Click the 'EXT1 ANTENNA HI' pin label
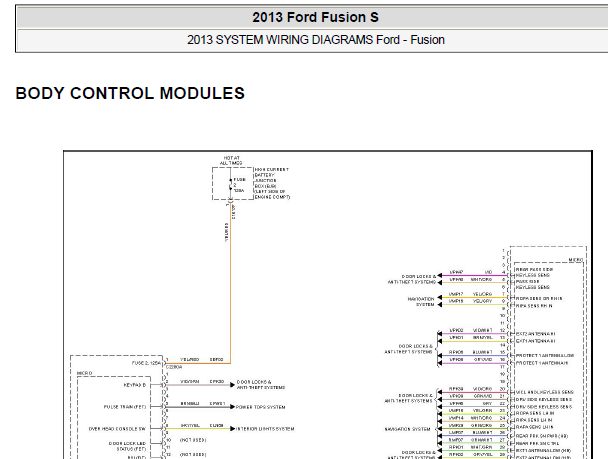 coord(535,341)
